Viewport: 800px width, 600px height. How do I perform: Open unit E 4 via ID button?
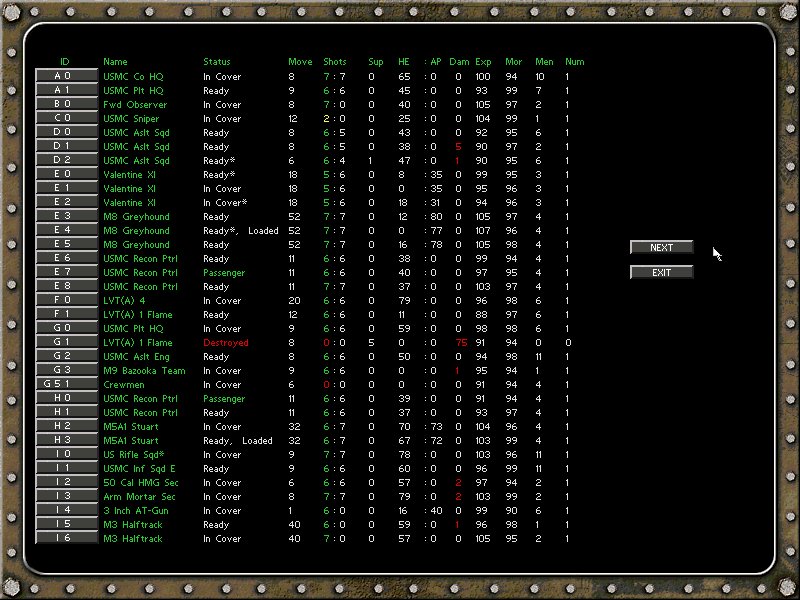(x=66, y=231)
